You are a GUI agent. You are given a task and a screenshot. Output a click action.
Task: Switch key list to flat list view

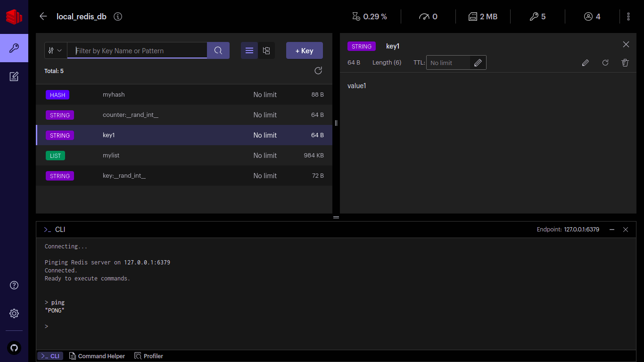pyautogui.click(x=249, y=50)
